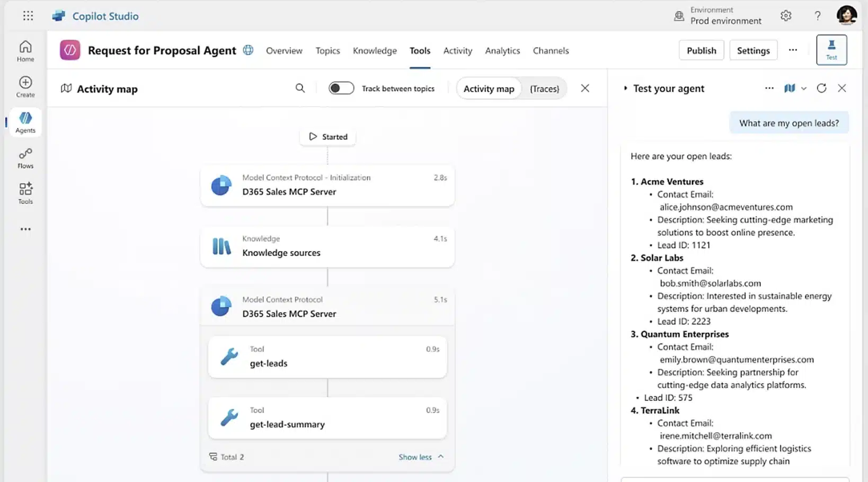Open the settings gear in header

(x=786, y=16)
